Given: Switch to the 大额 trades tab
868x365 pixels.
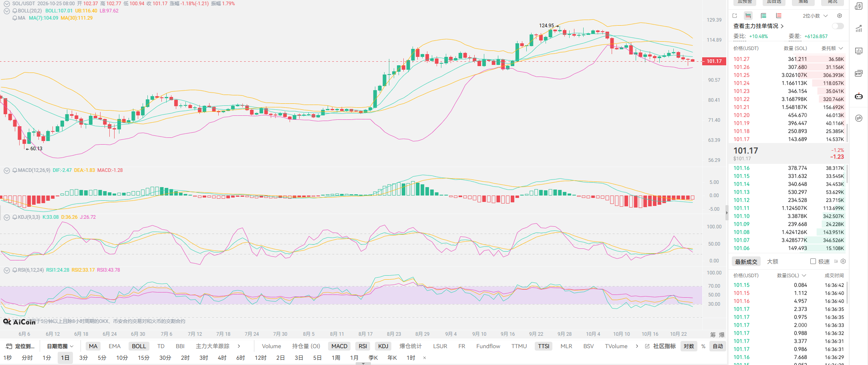Looking at the screenshot, I should tap(773, 262).
